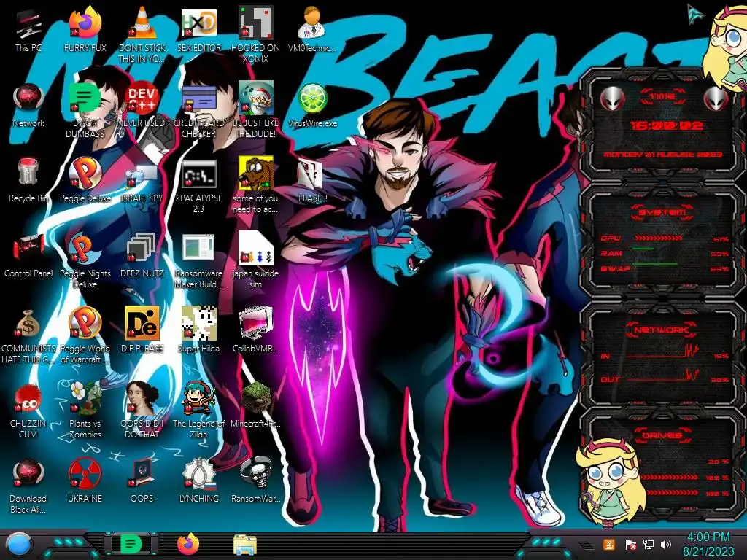The image size is (747, 560).
Task: Select the OOPS DID I DO THAT portrait icon
Action: point(142,411)
